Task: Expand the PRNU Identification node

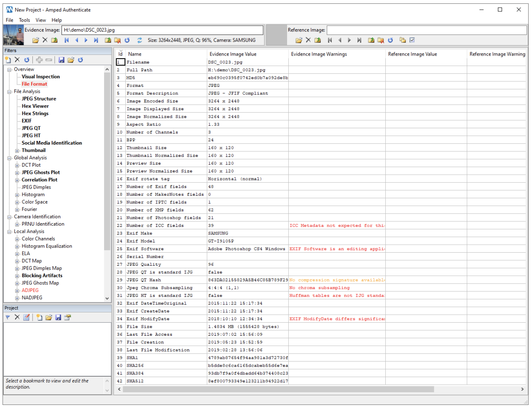Action: click(17, 224)
